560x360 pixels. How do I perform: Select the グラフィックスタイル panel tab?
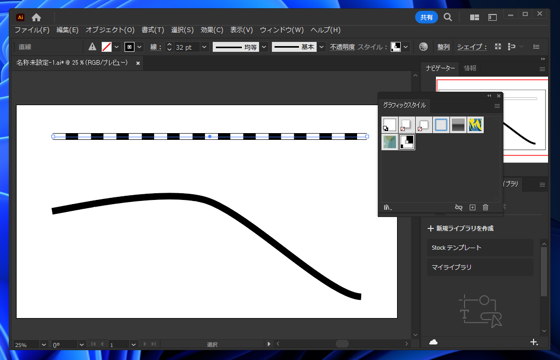click(x=404, y=105)
